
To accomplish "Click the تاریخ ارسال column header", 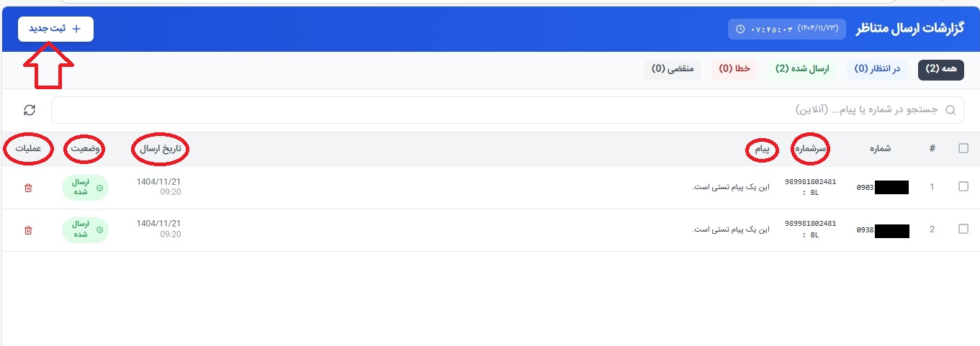I will pyautogui.click(x=159, y=149).
